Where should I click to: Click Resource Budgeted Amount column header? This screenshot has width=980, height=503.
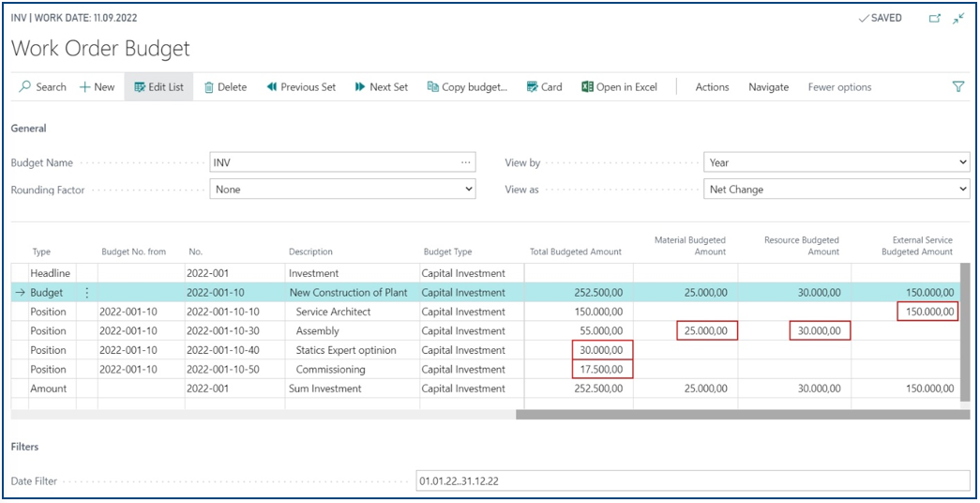click(x=802, y=246)
